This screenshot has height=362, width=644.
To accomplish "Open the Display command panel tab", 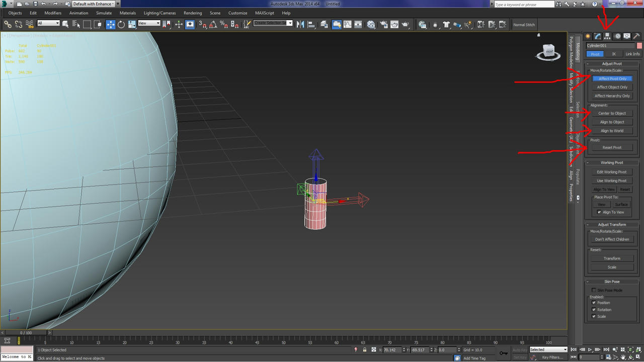I will click(626, 36).
